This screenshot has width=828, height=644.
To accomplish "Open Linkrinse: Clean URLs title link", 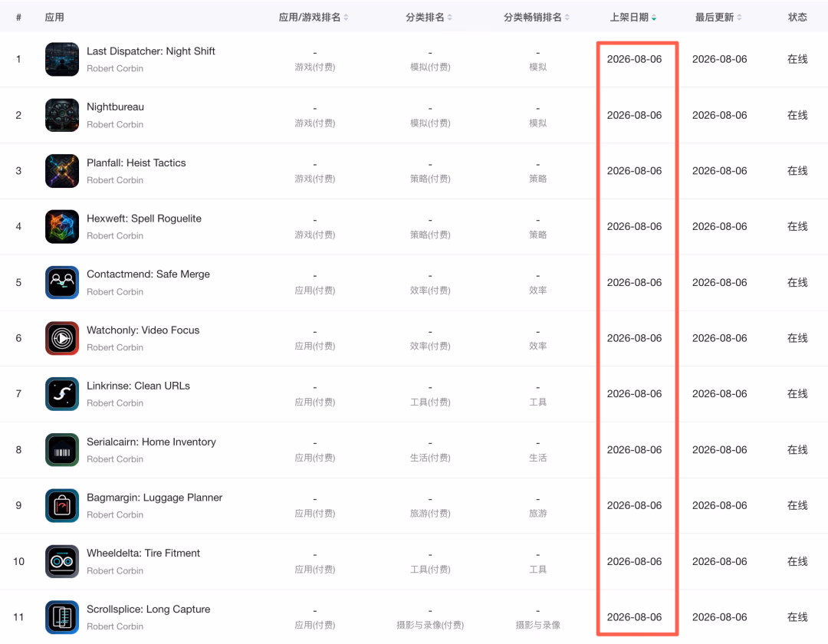I will coord(138,386).
